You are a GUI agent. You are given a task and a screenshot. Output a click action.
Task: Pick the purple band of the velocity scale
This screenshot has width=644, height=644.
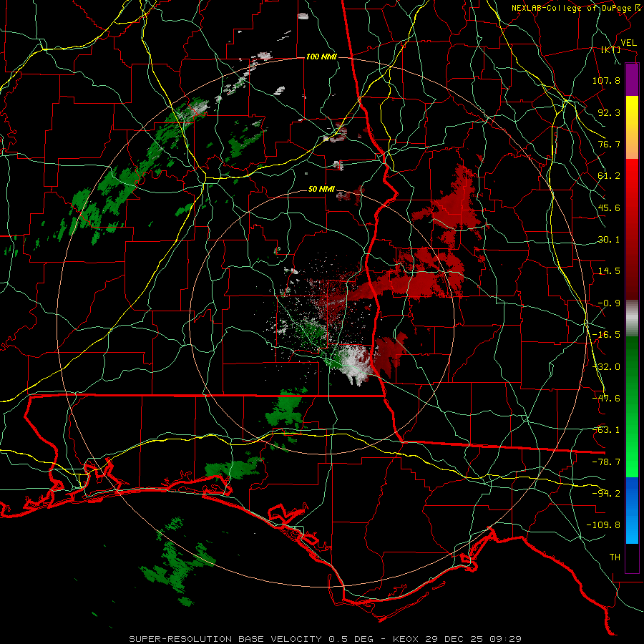[632, 79]
